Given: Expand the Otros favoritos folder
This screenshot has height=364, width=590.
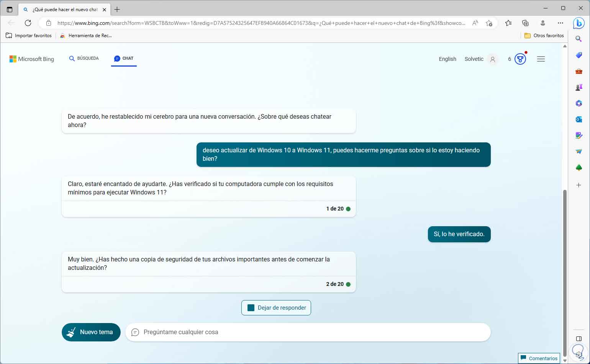Looking at the screenshot, I should tap(544, 36).
